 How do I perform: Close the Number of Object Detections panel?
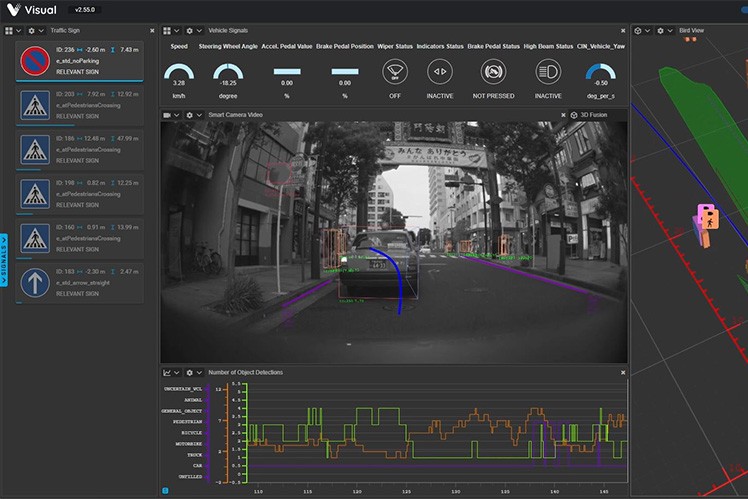(x=623, y=373)
